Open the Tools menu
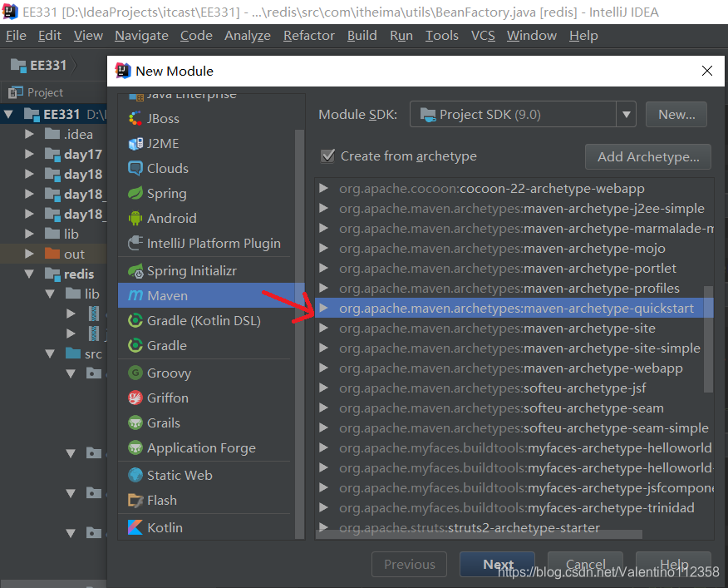The width and height of the screenshot is (728, 588). pos(442,36)
